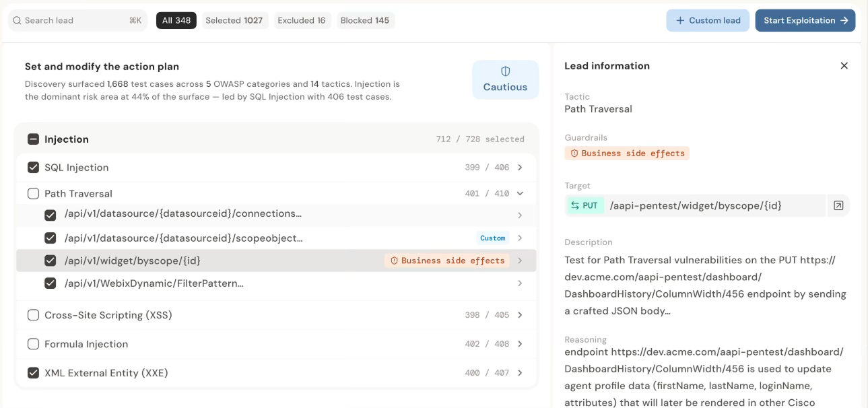Screen dimensions: 868x408
Task: Click the Business side effects tag on widget row
Action: pyautogui.click(x=447, y=261)
